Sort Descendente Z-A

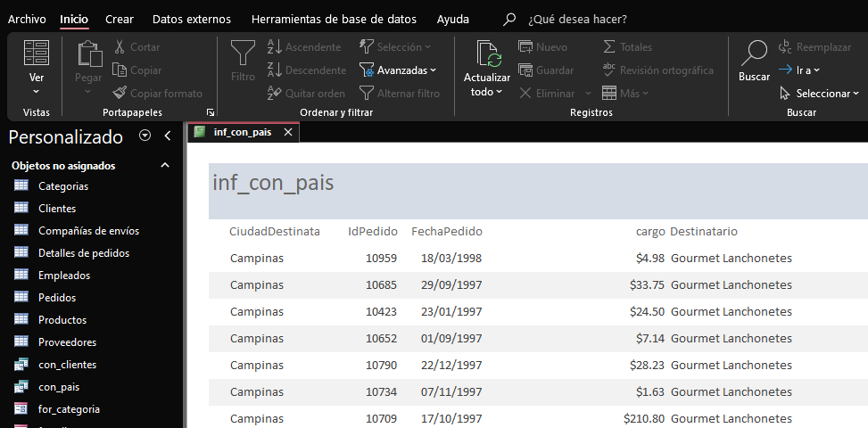pyautogui.click(x=306, y=70)
